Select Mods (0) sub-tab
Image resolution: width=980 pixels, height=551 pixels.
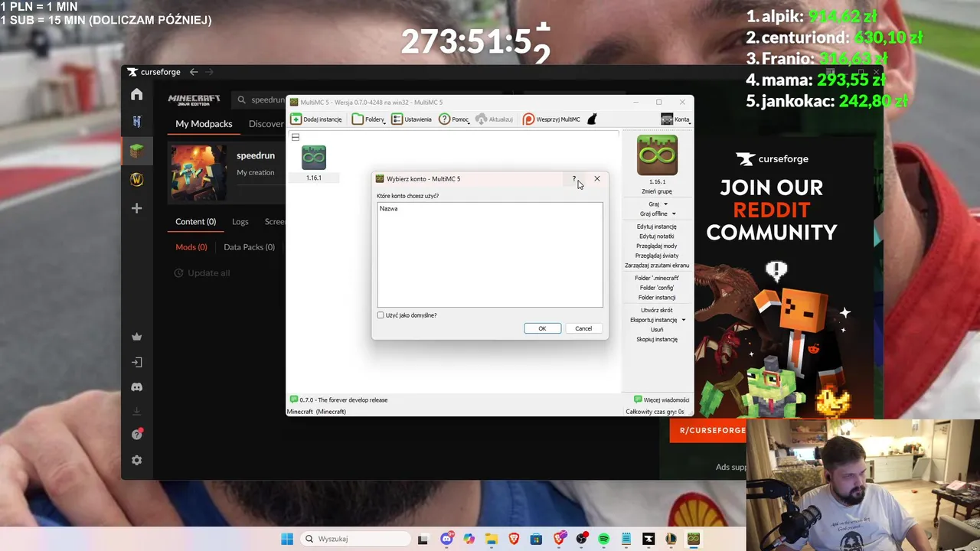[191, 247]
